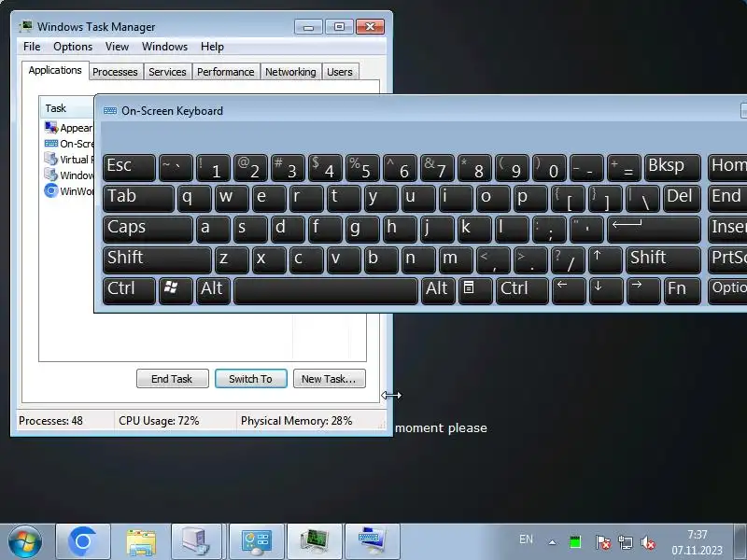This screenshot has height=560, width=747.
Task: Click the End key on On-Screen Keyboard
Action: coord(727,199)
